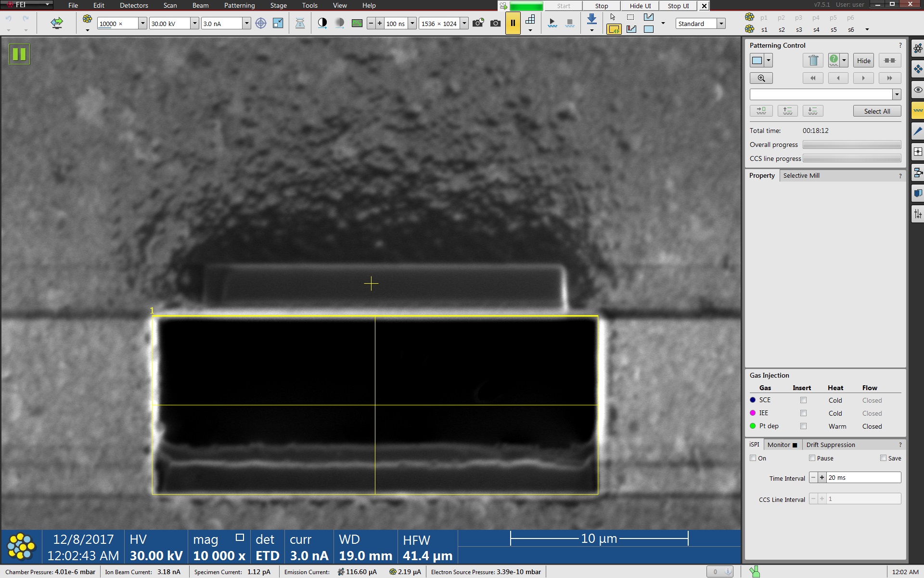Click the auto contrast brightness icon

tap(322, 23)
